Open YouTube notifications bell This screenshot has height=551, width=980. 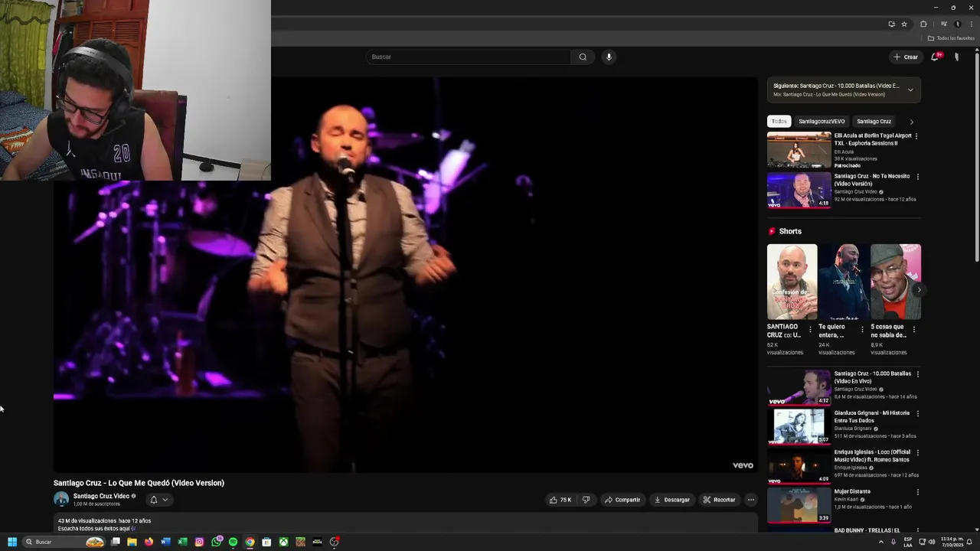pos(935,57)
